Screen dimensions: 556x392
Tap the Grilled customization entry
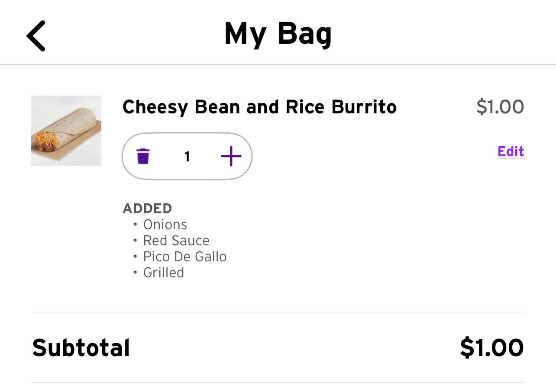(164, 273)
